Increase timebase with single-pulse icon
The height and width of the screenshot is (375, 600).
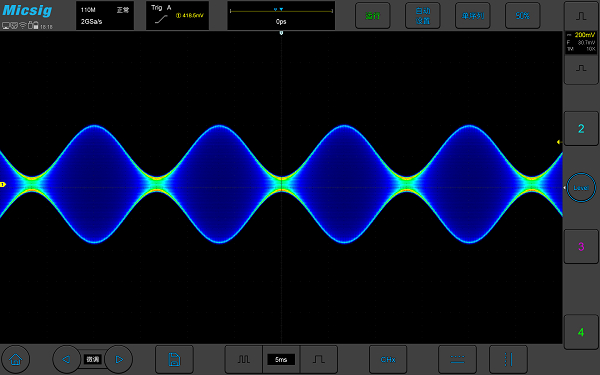[319, 359]
